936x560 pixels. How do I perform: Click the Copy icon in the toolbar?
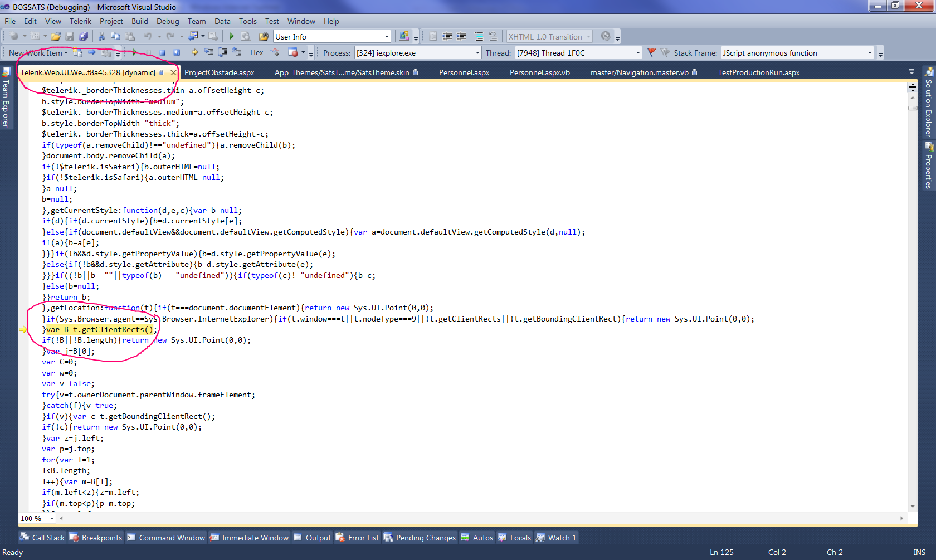pos(115,36)
